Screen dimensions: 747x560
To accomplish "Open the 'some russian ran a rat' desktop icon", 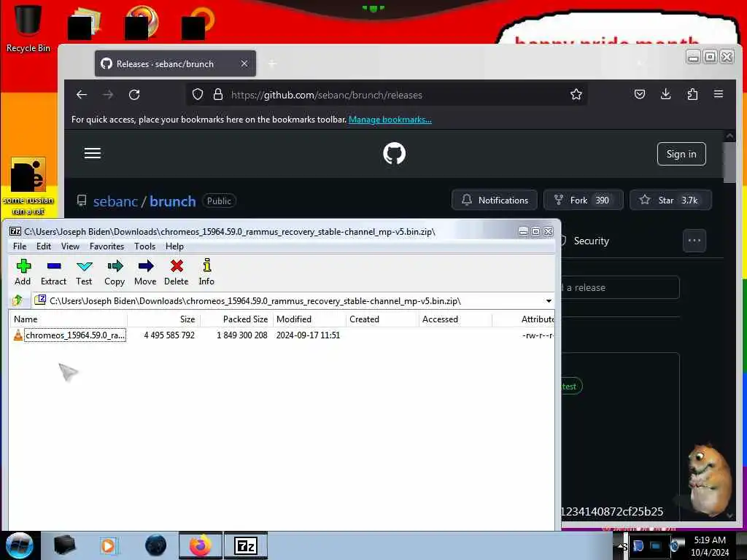I will [28, 186].
